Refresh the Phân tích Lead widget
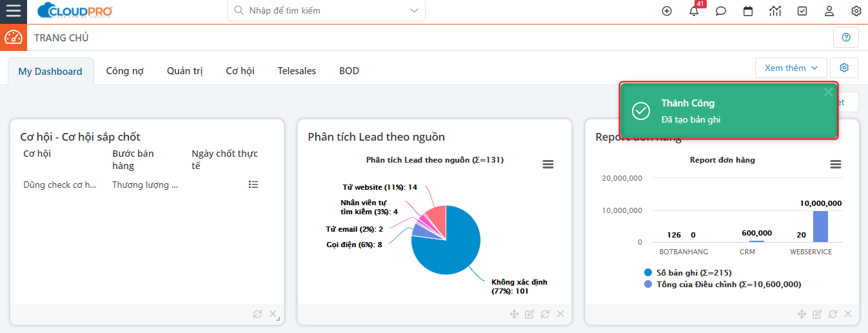 pyautogui.click(x=545, y=314)
